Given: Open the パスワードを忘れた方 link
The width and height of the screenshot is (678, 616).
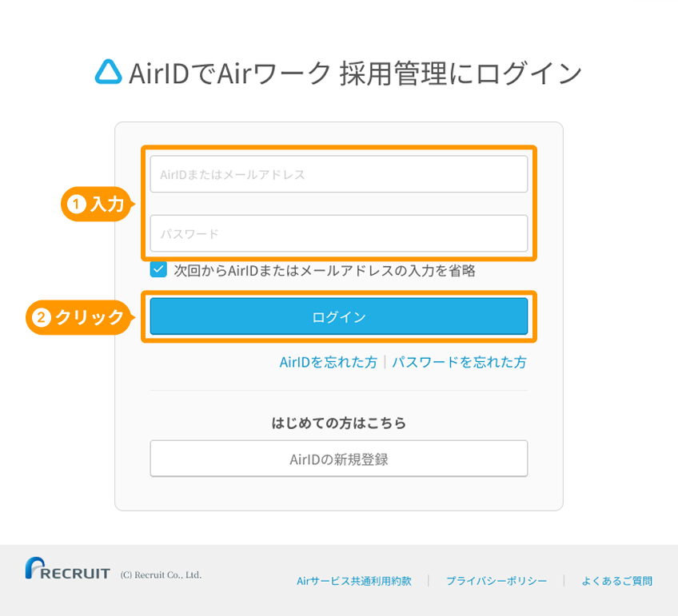Looking at the screenshot, I should pos(459,362).
